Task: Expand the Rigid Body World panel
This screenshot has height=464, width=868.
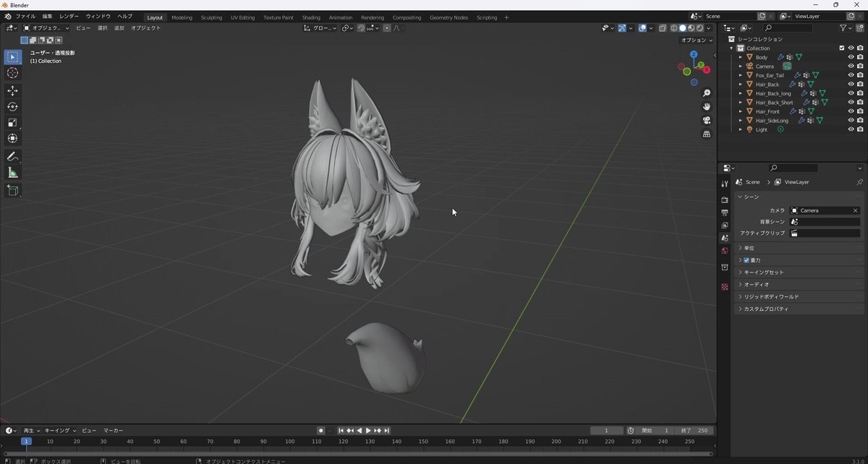Action: pos(799,296)
